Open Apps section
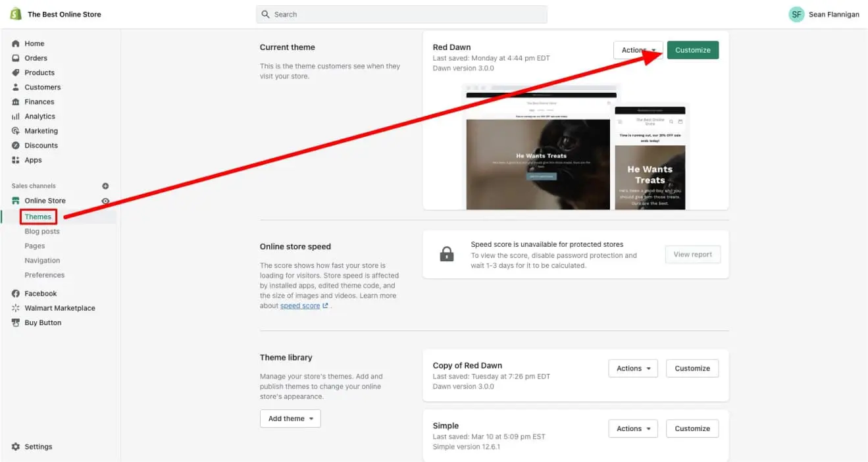This screenshot has height=462, width=868. (x=33, y=160)
